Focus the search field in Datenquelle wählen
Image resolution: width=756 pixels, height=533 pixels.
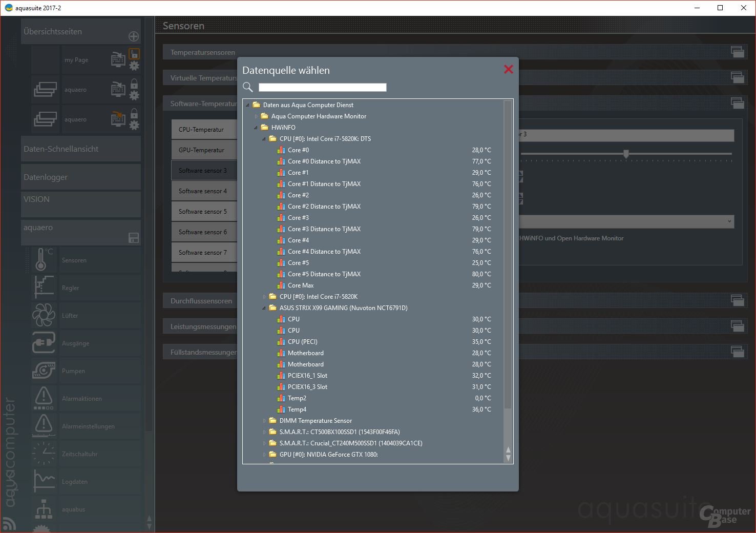coord(323,87)
